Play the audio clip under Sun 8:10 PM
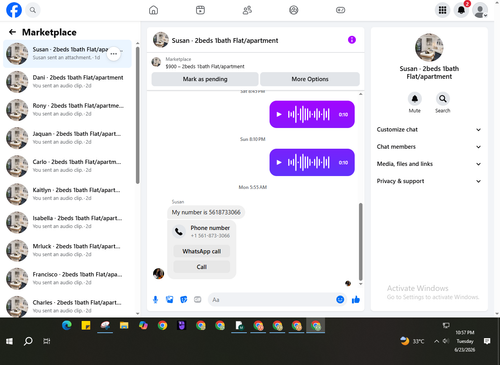 pos(279,162)
